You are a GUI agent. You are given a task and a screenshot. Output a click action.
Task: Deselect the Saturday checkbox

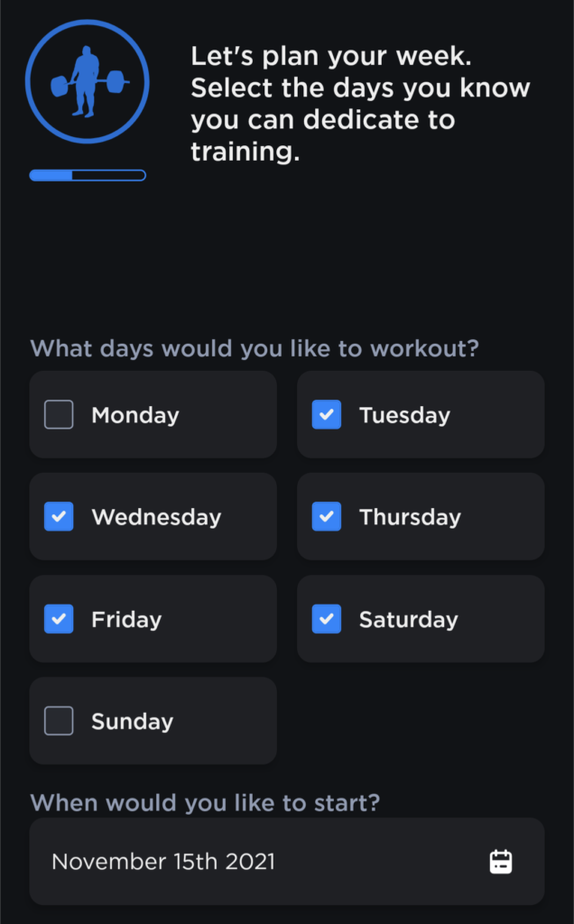[327, 619]
